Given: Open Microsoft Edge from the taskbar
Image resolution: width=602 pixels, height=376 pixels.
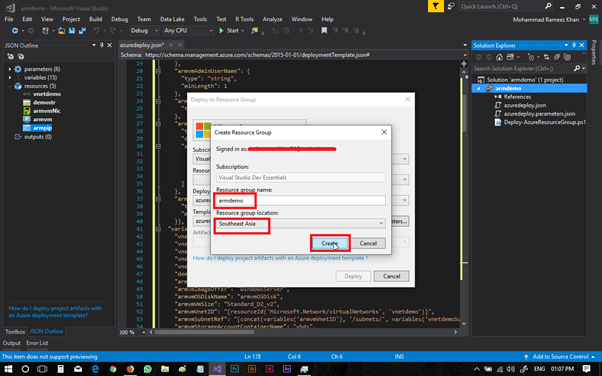Looking at the screenshot, I should point(95,369).
